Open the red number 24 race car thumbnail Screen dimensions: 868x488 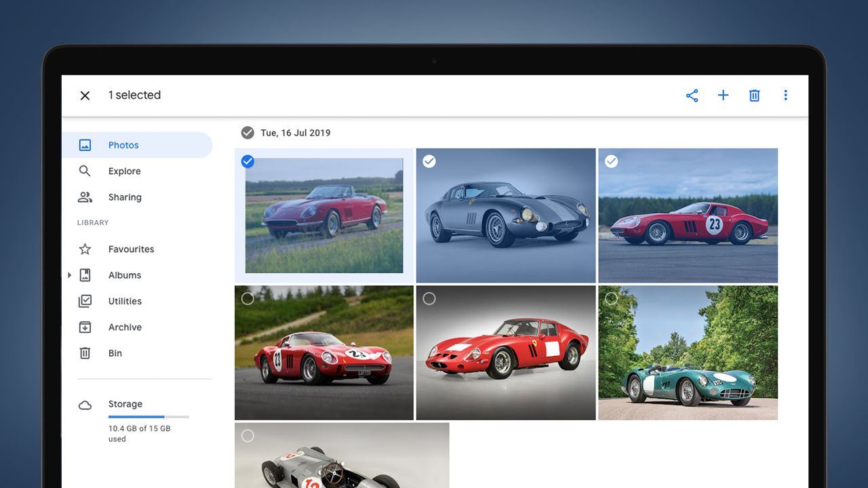click(x=324, y=352)
